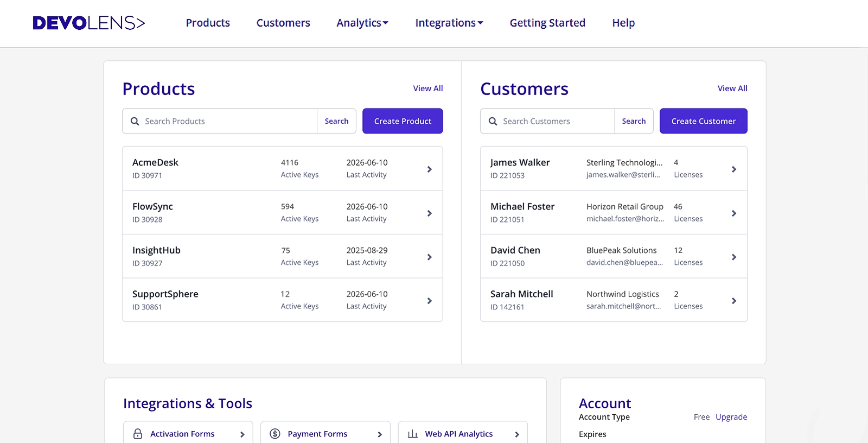Open the Activation Forms tool

[188, 434]
